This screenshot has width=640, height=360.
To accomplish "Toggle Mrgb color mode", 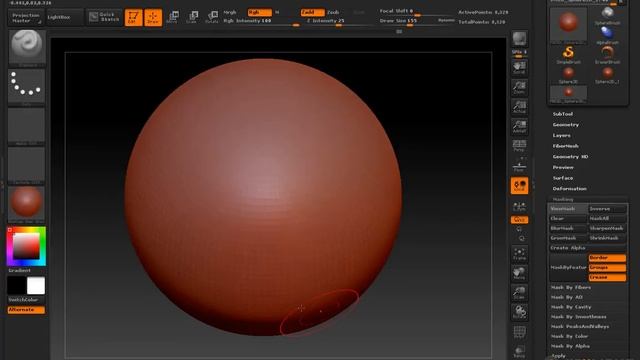I will (x=230, y=12).
